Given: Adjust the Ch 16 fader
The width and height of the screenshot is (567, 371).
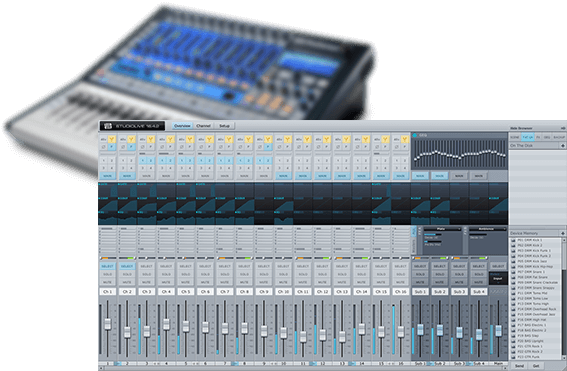Looking at the screenshot, I should [400, 332].
